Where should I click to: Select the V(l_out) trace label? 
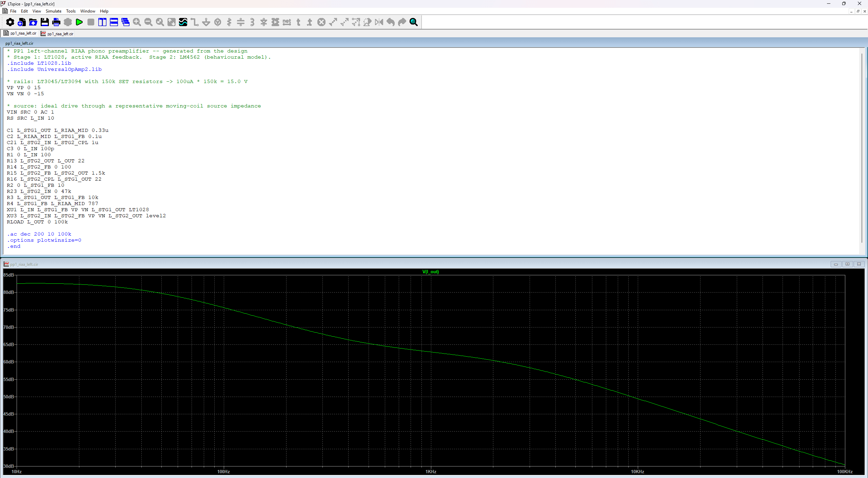click(431, 272)
